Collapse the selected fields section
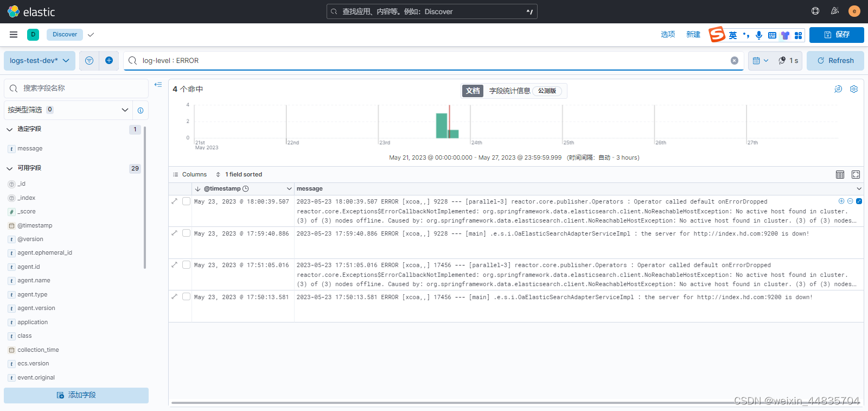868x411 pixels. pyautogui.click(x=9, y=129)
